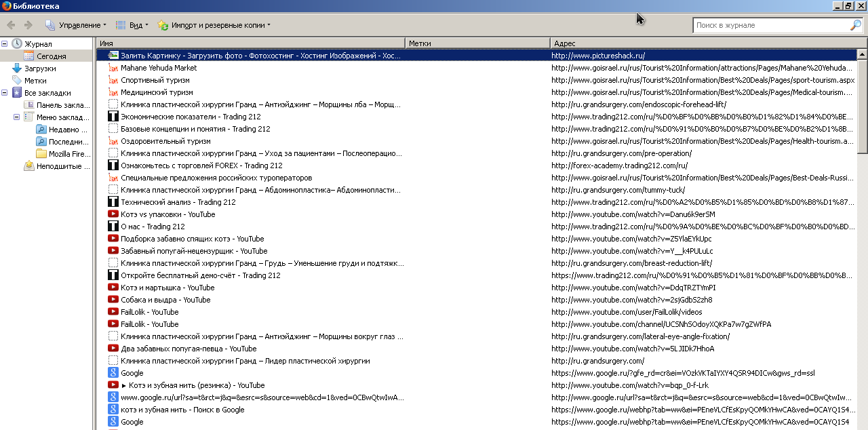Click YouTube icon of Собака и выдра
This screenshot has width=868, height=430.
tap(113, 300)
